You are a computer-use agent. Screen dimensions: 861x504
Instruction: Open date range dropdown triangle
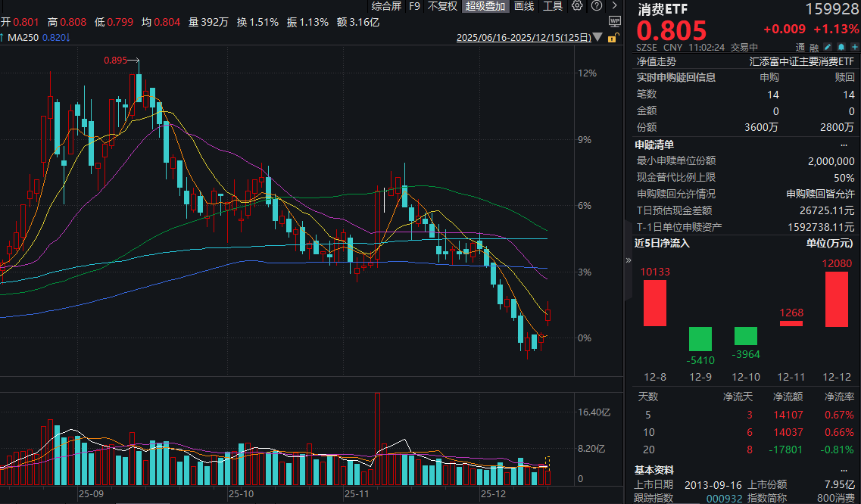[x=600, y=38]
